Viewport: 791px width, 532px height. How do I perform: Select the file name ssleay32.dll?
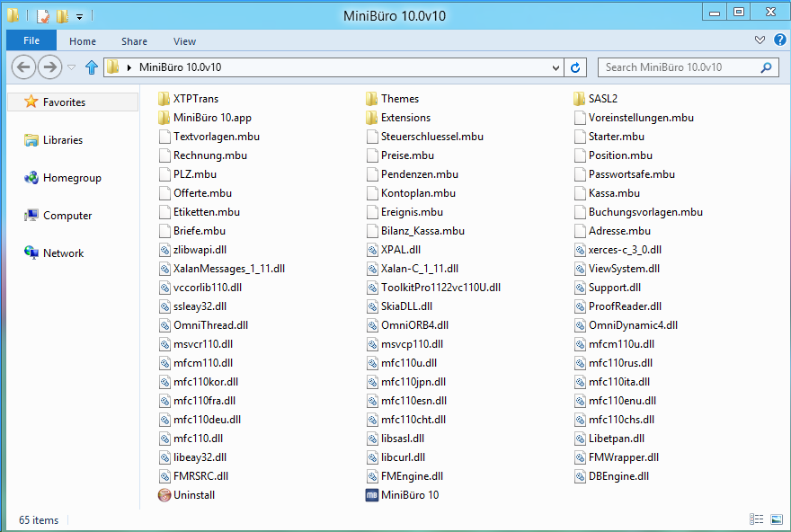pyautogui.click(x=200, y=306)
